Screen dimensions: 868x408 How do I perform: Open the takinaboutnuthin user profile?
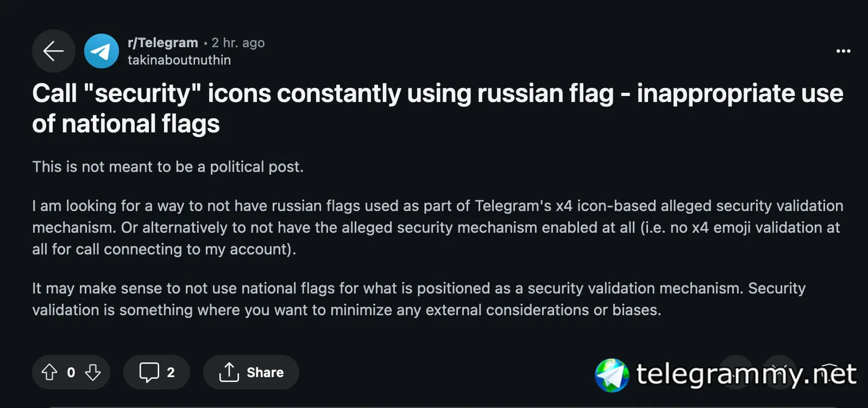pos(179,60)
